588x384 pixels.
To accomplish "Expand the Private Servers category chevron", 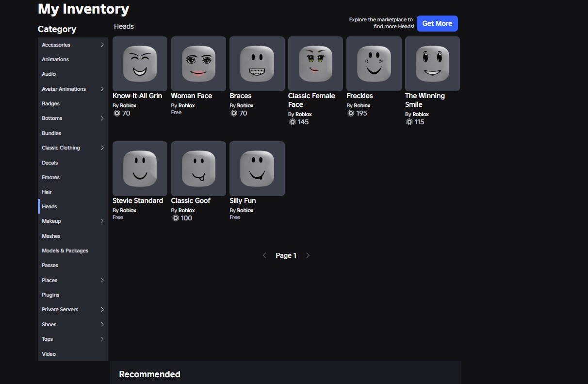I will coord(102,309).
